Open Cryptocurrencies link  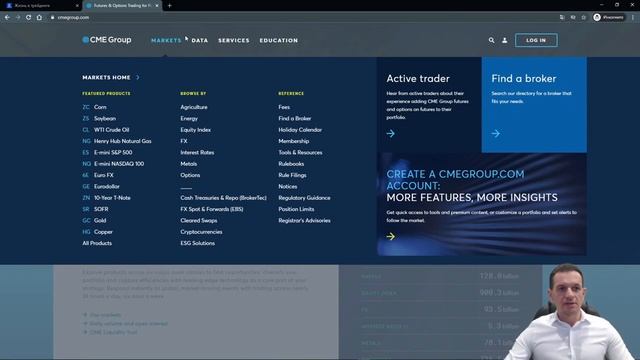201,232
